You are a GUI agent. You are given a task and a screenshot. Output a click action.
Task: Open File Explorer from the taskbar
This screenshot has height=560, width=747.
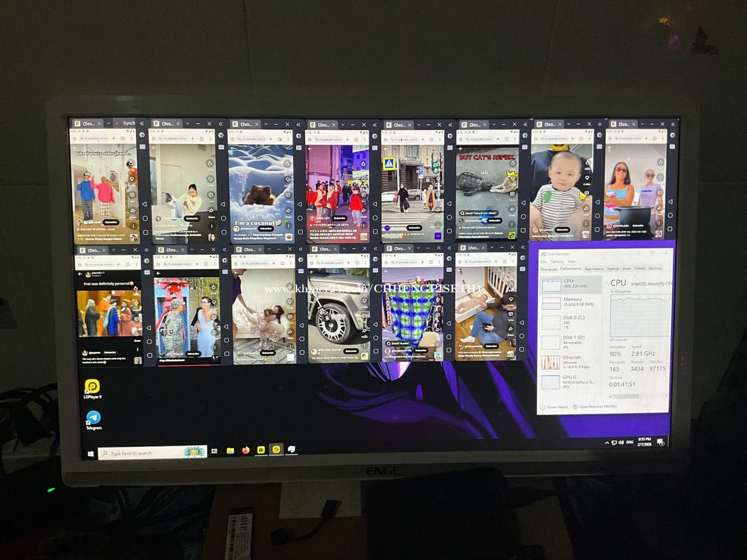pyautogui.click(x=231, y=450)
